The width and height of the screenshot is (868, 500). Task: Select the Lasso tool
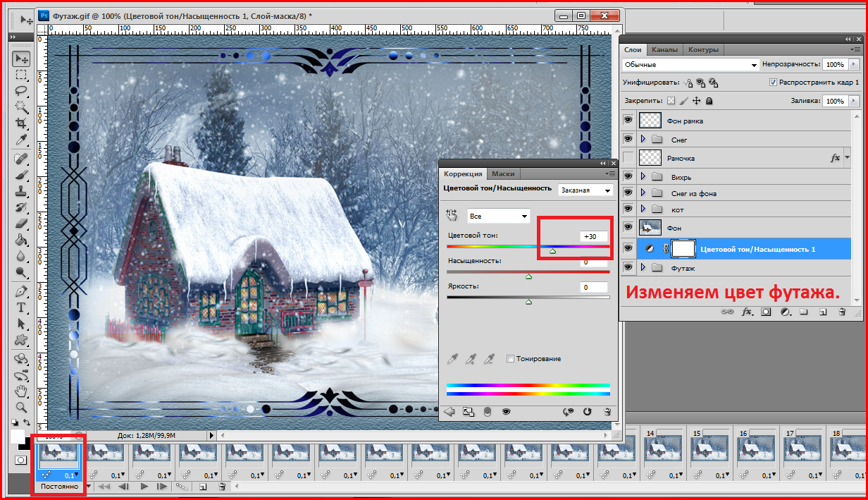tap(22, 91)
